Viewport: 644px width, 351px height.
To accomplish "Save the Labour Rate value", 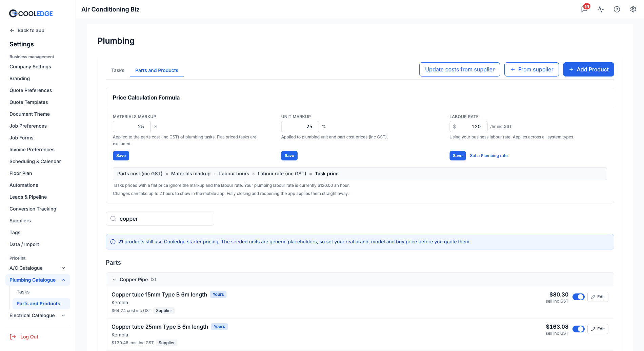I will click(x=458, y=156).
